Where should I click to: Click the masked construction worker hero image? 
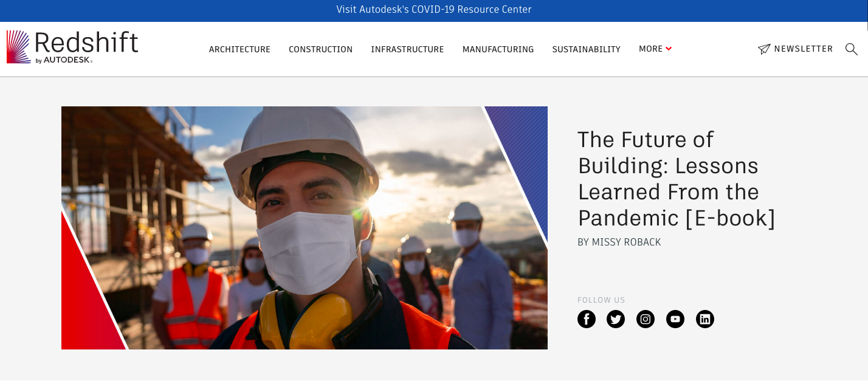coord(305,228)
